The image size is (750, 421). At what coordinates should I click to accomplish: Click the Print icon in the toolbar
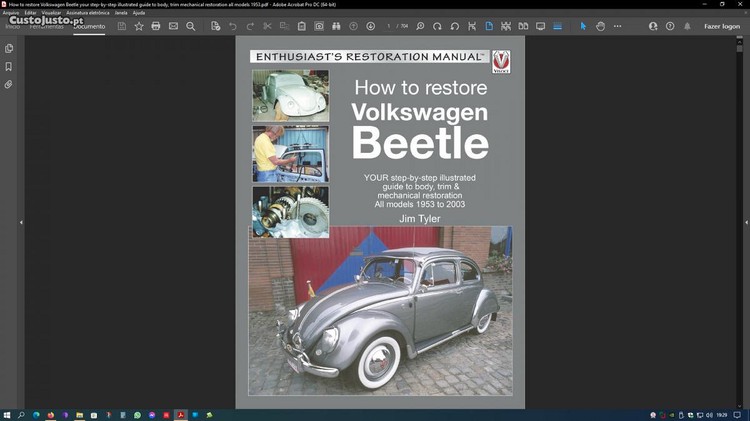point(156,26)
